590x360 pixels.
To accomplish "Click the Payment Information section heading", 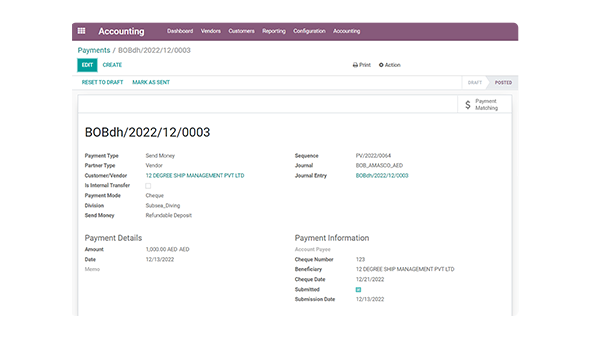I will click(332, 238).
